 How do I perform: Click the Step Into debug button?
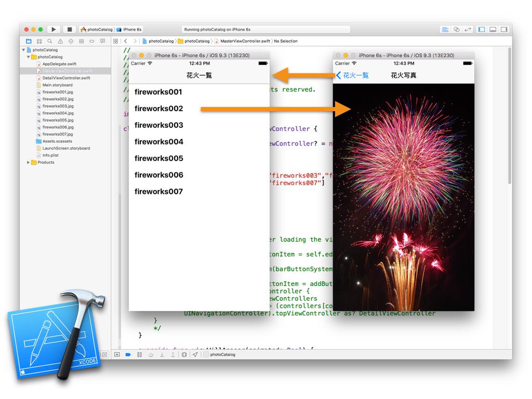coord(162,354)
